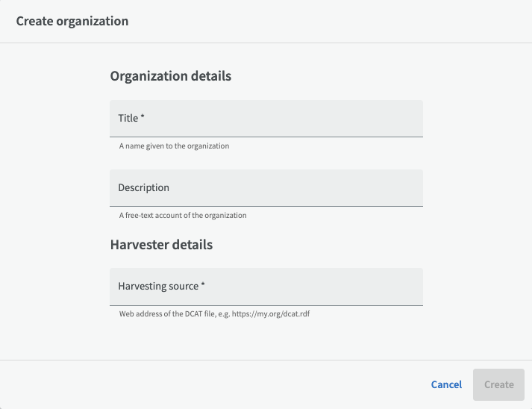
Task: Click the required asterisk next to Title
Action: click(143, 116)
